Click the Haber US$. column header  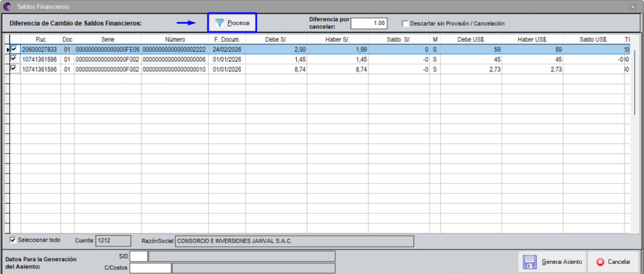point(533,40)
